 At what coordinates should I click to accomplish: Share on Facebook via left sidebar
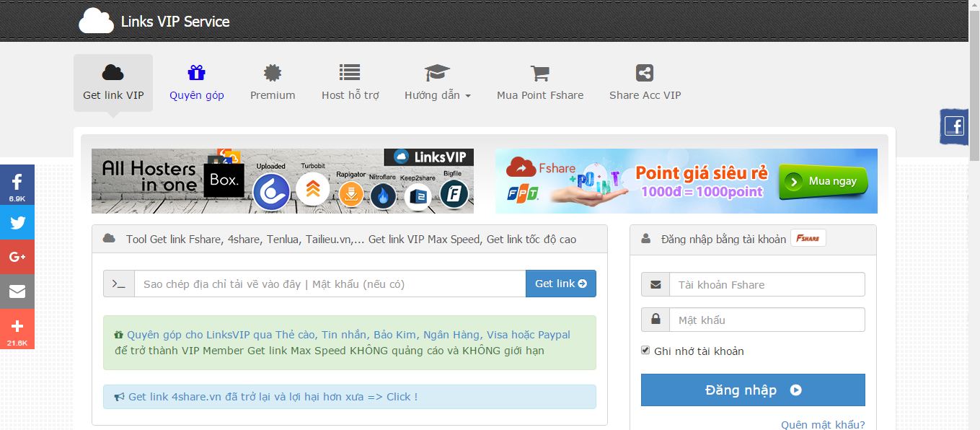[17, 185]
